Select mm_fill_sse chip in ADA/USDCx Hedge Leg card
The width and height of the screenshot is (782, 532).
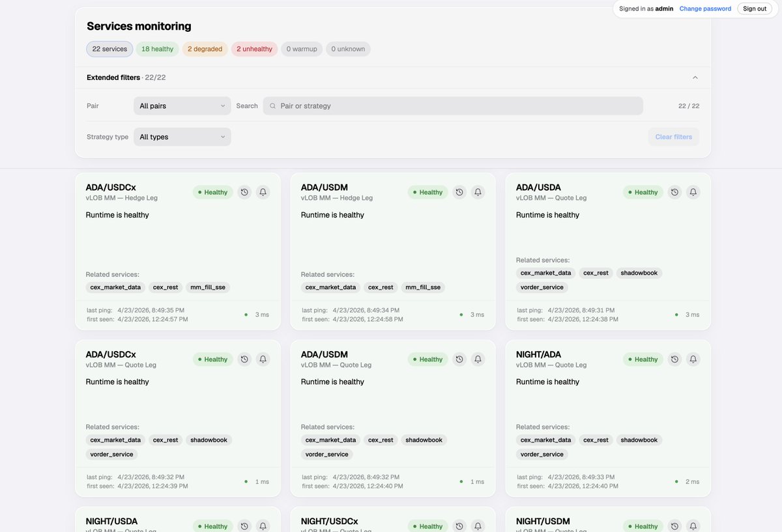[x=208, y=287]
